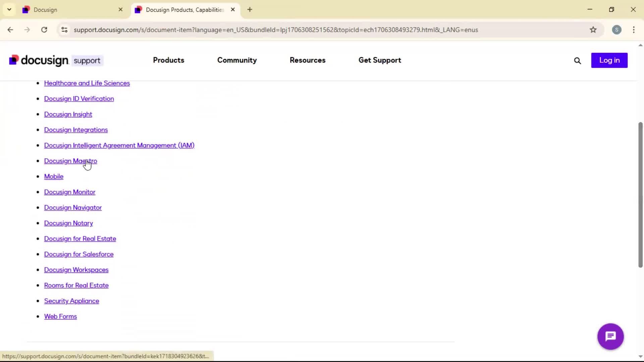Image resolution: width=644 pixels, height=362 pixels.
Task: Open the Community menu
Action: [x=237, y=60]
